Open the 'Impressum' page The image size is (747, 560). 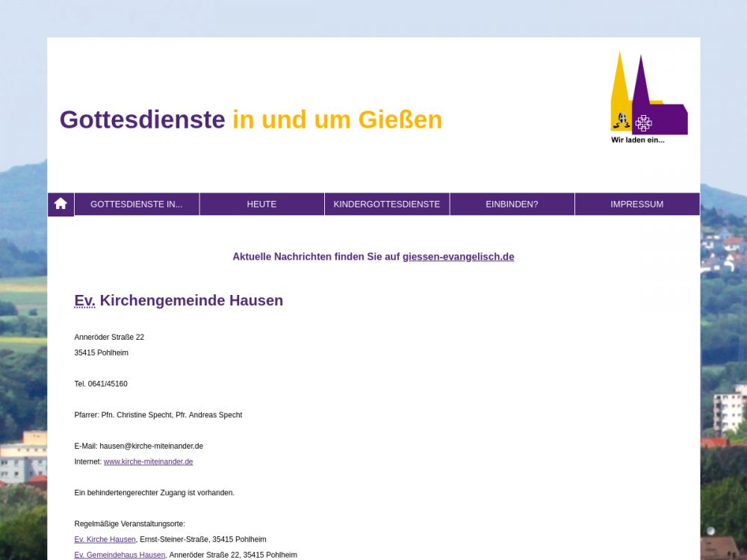(636, 204)
